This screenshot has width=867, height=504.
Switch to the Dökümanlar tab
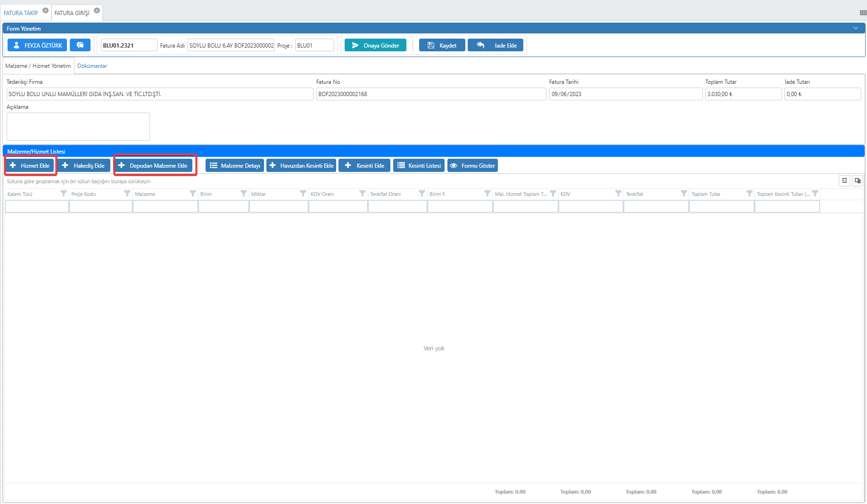click(x=92, y=66)
